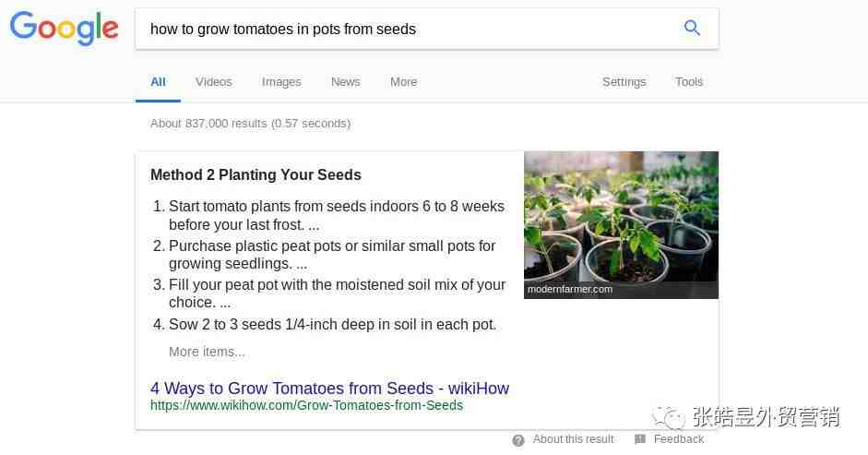868x455 pixels.
Task: Click the green wikihow.com URL
Action: point(306,406)
